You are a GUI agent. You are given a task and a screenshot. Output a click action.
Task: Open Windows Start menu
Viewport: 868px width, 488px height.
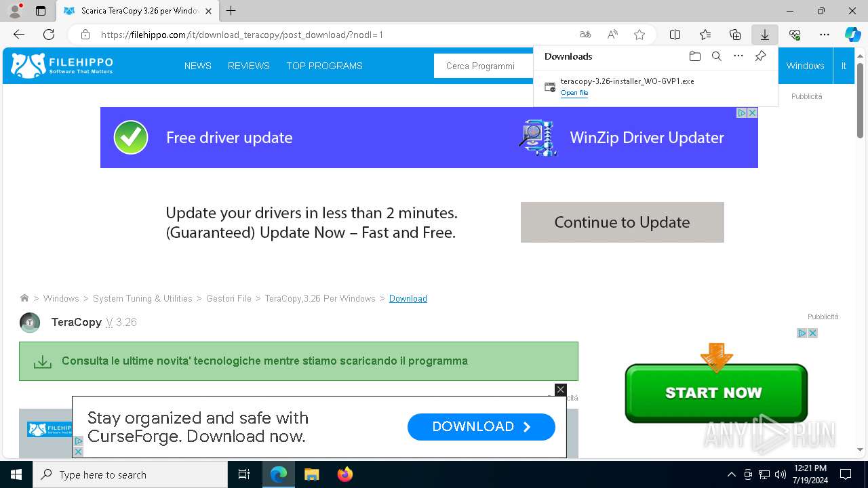click(16, 474)
